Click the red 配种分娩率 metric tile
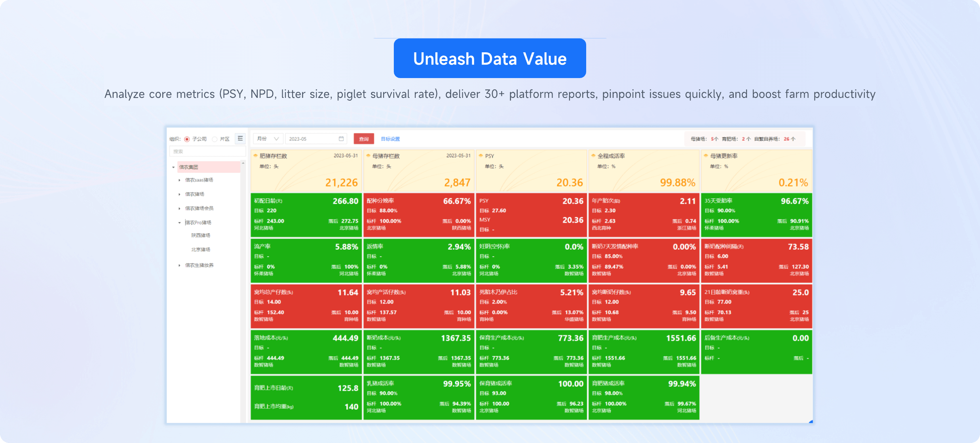The height and width of the screenshot is (443, 980). (x=419, y=215)
